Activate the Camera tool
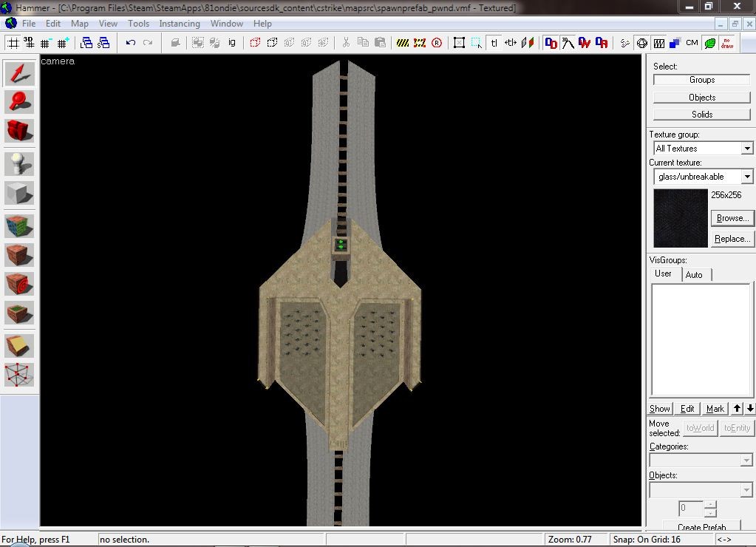 (x=20, y=131)
